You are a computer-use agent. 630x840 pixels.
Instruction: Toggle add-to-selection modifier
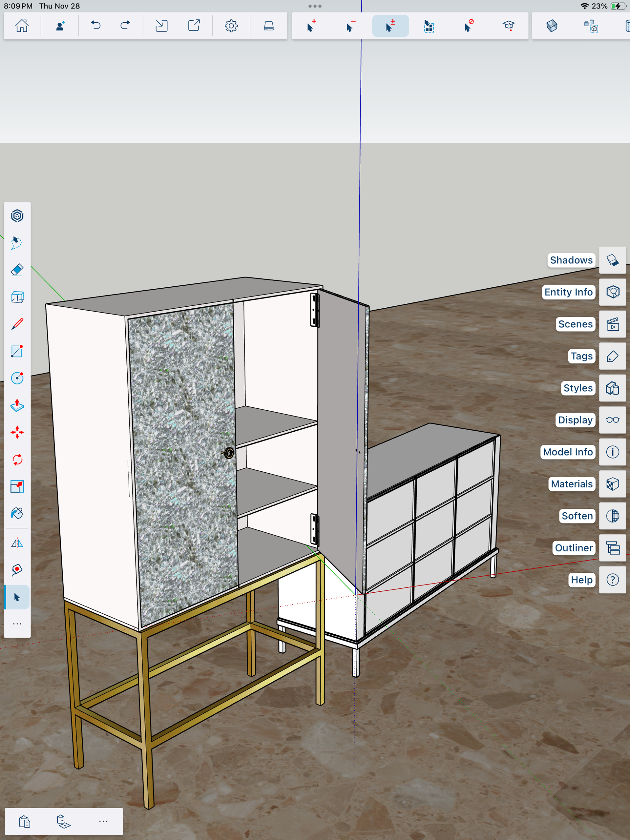coord(311,26)
